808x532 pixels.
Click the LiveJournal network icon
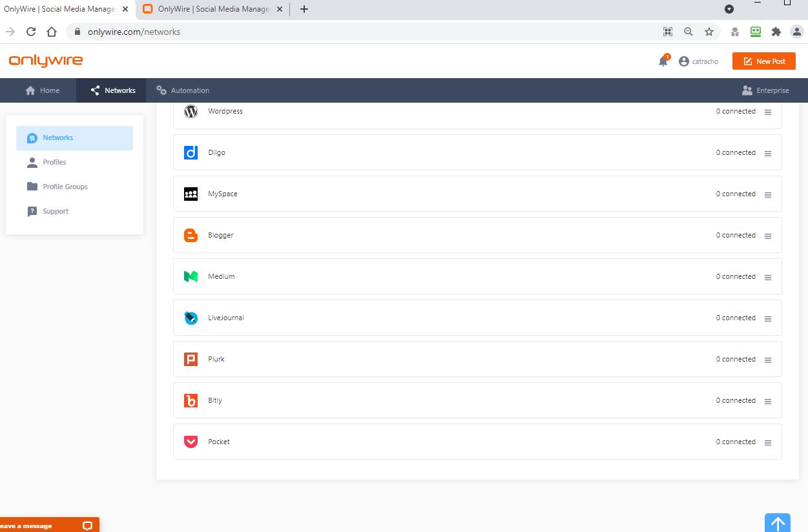point(191,318)
